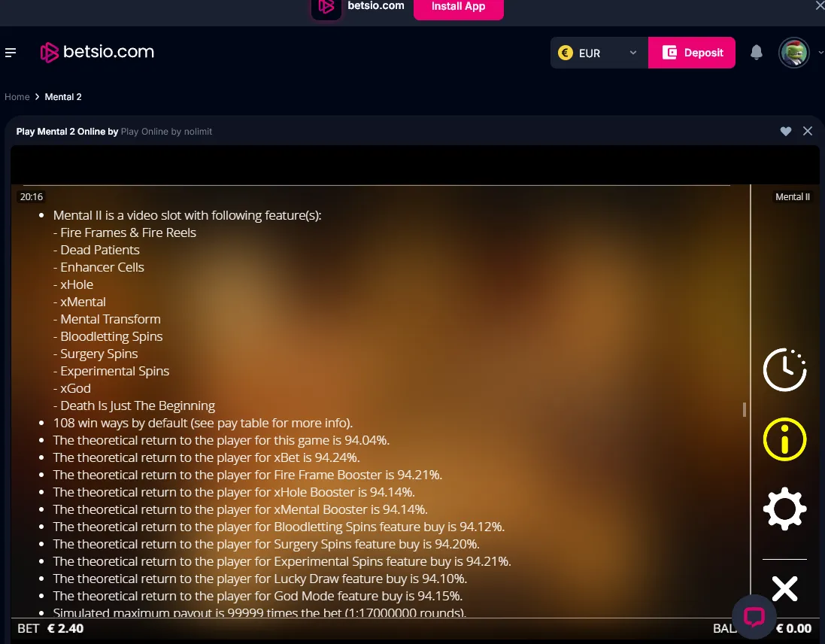The image size is (825, 644).
Task: Click the Deposit button
Action: [691, 53]
